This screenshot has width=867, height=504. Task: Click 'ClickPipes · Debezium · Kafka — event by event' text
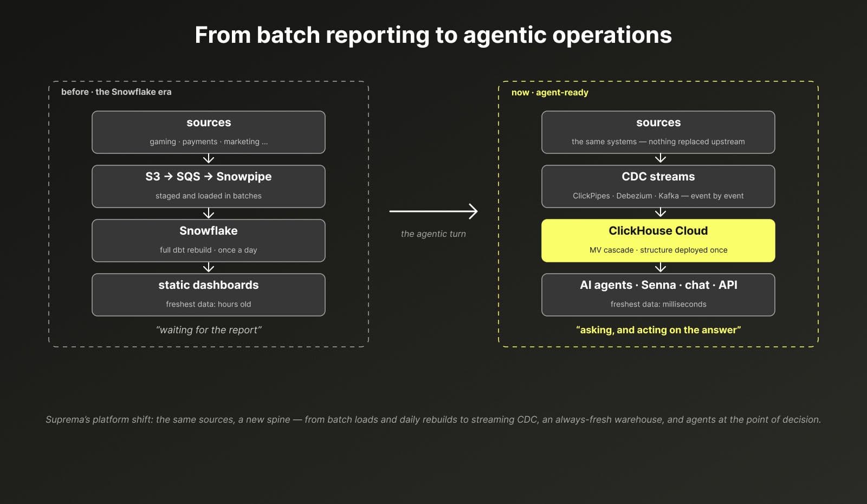tap(658, 196)
